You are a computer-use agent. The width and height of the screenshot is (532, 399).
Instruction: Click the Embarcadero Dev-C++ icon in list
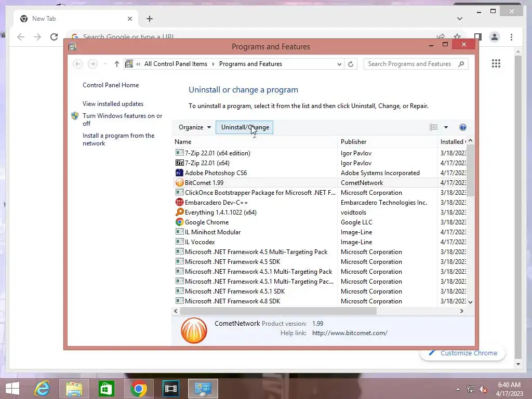coord(179,202)
